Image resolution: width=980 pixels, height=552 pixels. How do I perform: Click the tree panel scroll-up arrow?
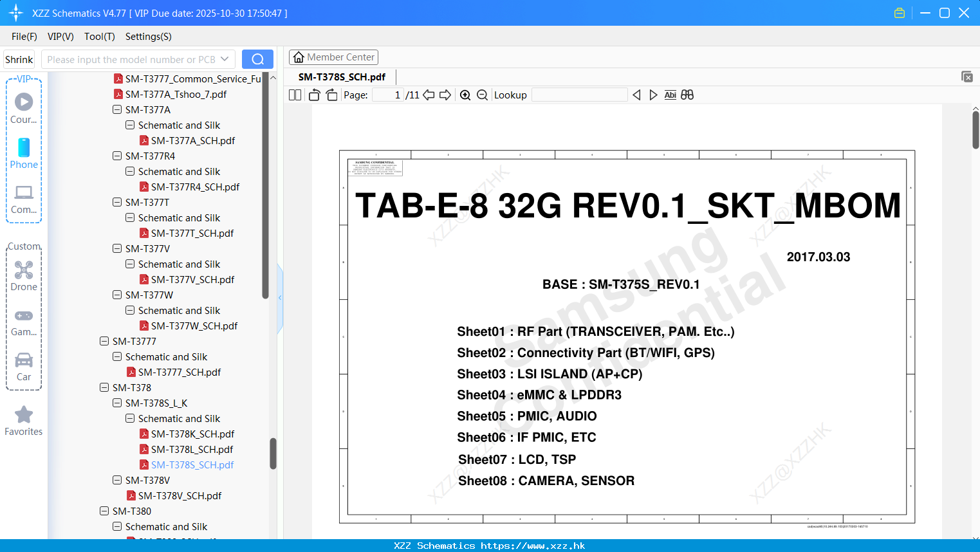pyautogui.click(x=273, y=78)
